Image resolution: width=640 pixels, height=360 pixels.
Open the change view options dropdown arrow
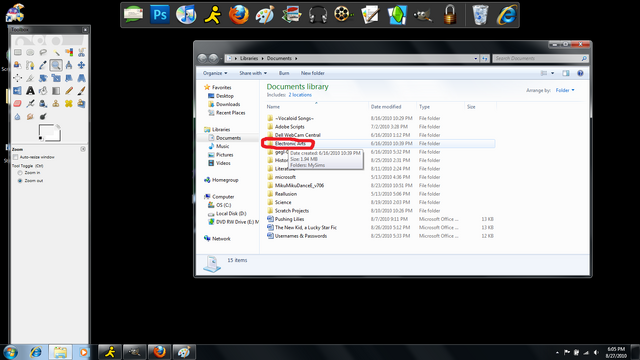tap(552, 73)
